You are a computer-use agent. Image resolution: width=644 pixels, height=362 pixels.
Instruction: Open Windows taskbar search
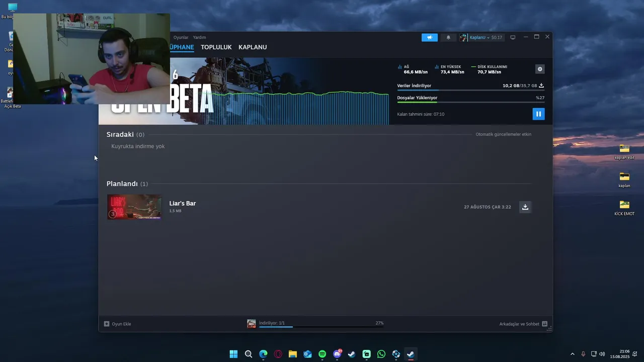[249, 354]
